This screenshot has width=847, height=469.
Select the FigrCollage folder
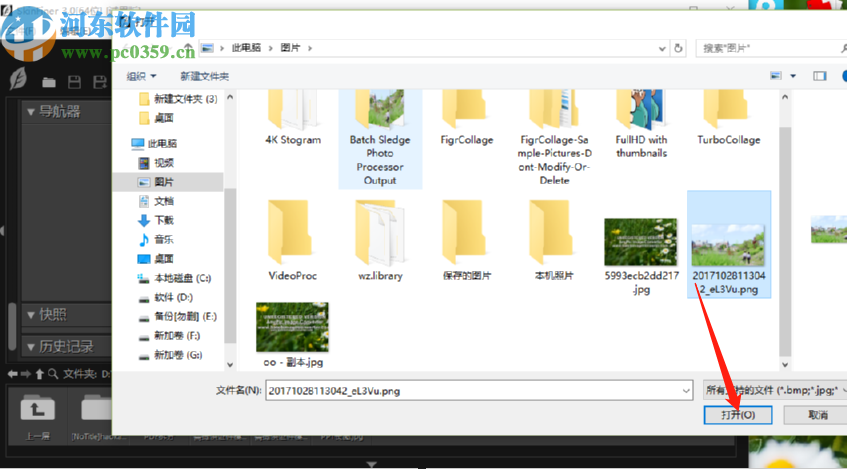[467, 118]
